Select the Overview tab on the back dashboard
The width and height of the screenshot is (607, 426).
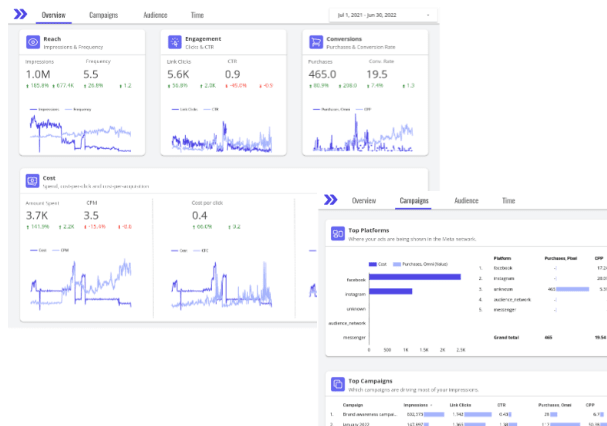click(53, 16)
